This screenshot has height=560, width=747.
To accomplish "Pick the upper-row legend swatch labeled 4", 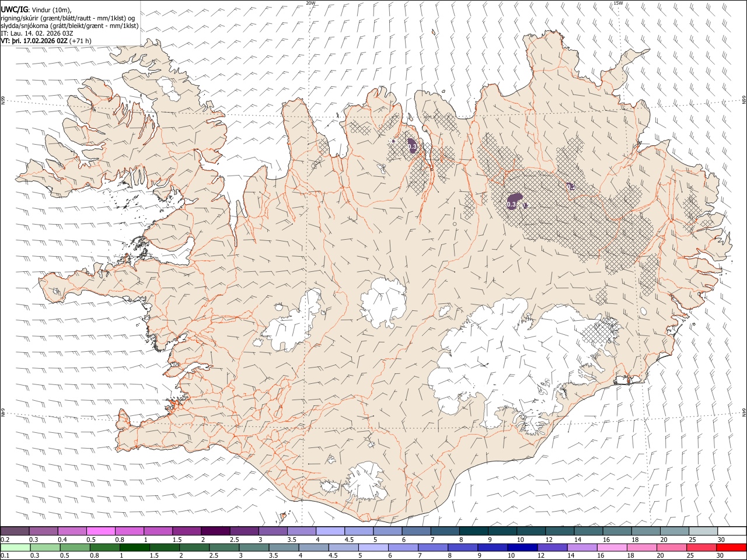I will [330, 531].
